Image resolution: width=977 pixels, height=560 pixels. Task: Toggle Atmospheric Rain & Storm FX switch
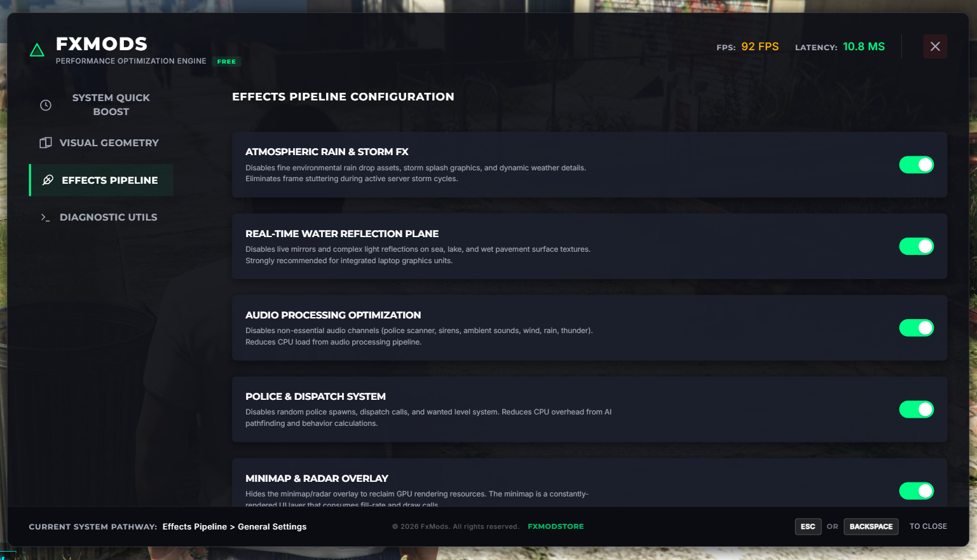tap(916, 165)
